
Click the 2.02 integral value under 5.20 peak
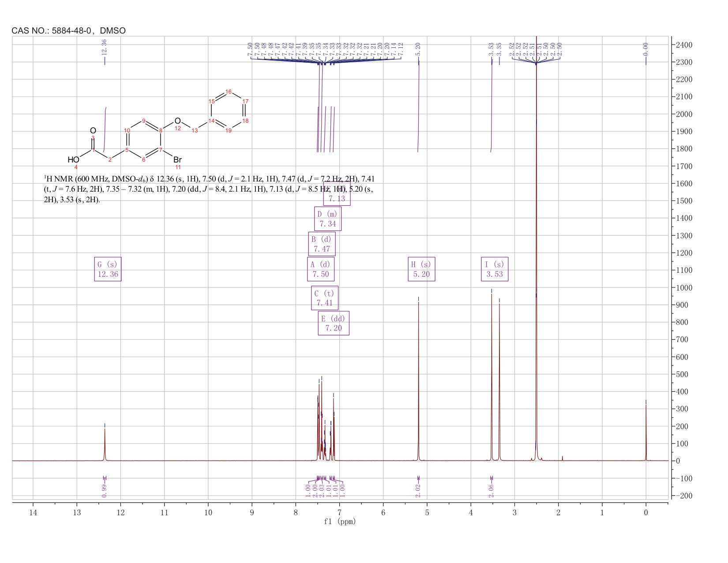[x=418, y=490]
